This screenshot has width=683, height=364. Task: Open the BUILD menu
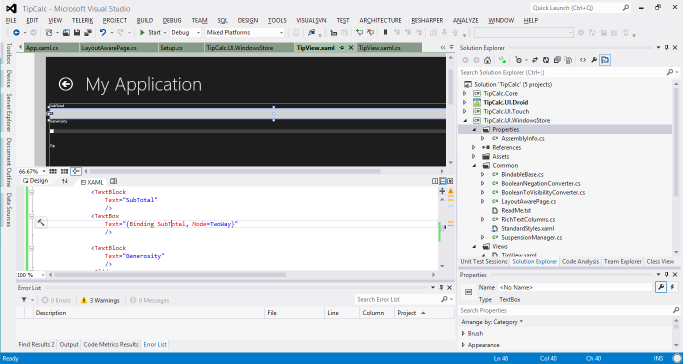[145, 20]
